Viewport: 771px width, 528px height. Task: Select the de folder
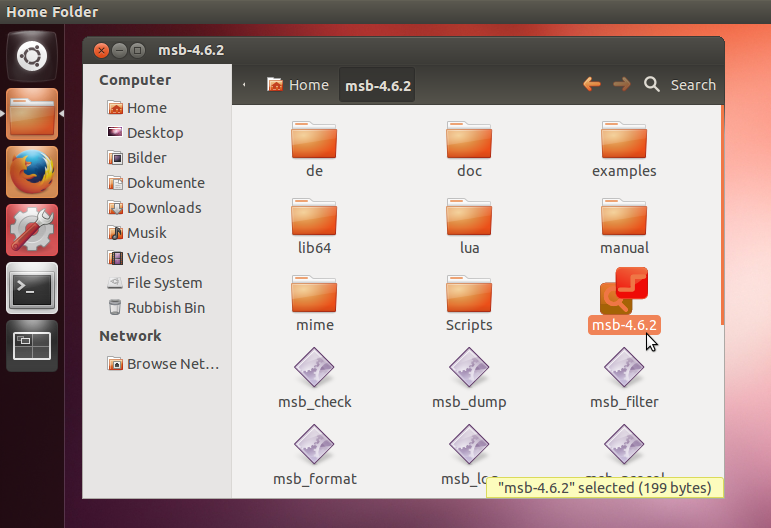pyautogui.click(x=314, y=149)
